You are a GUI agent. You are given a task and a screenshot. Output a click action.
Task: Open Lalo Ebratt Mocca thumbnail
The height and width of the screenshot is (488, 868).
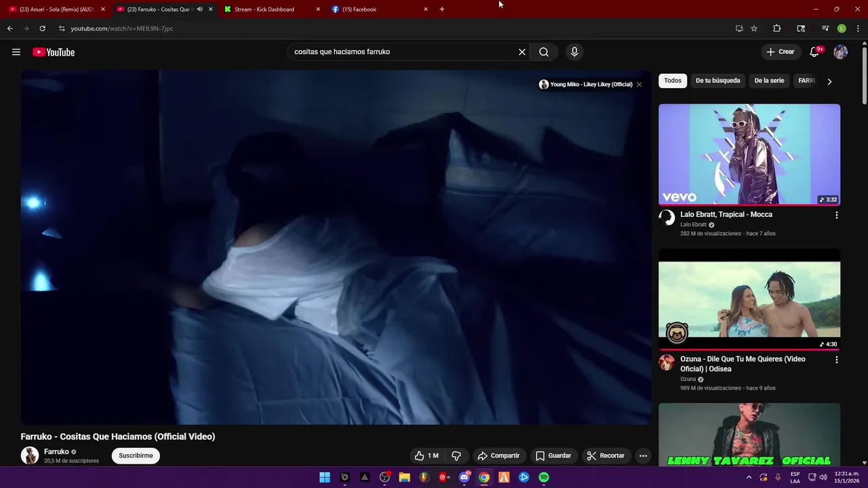[x=749, y=155]
